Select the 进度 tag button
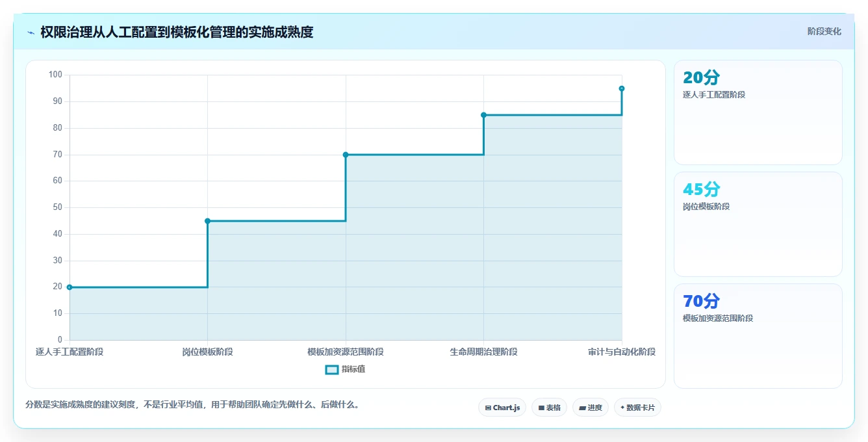This screenshot has width=868, height=442. coord(591,408)
